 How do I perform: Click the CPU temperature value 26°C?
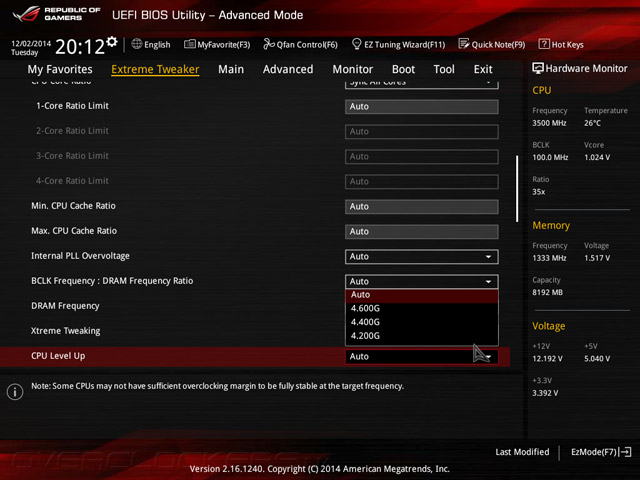pos(592,123)
